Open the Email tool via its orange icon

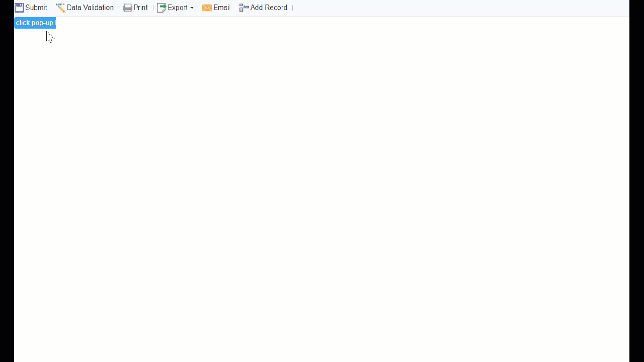[x=207, y=7]
